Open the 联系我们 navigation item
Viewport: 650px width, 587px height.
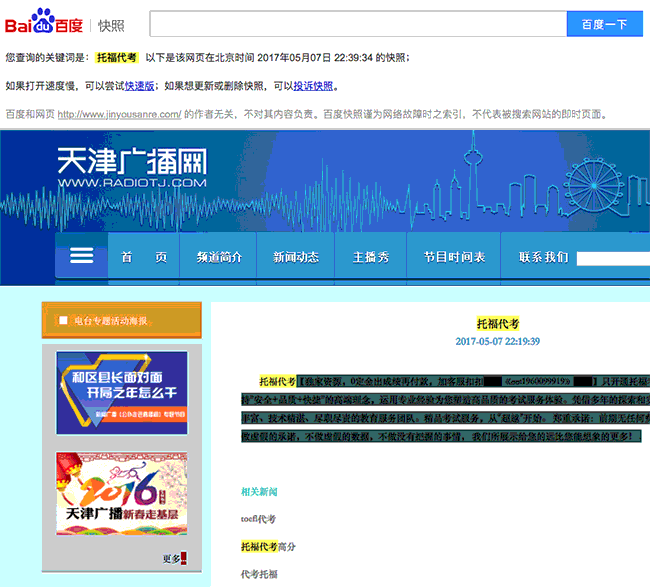tap(545, 257)
